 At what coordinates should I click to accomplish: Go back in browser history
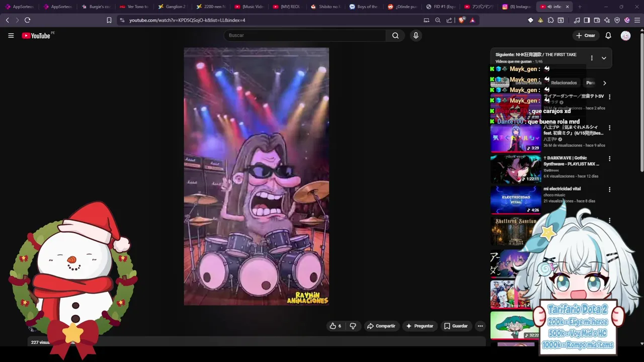pos(7,20)
